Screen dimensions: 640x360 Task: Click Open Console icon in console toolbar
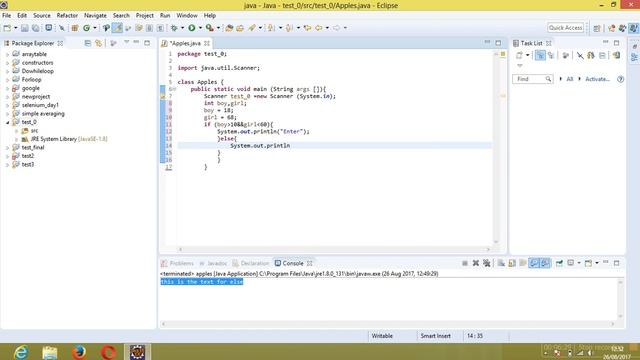(x=588, y=263)
